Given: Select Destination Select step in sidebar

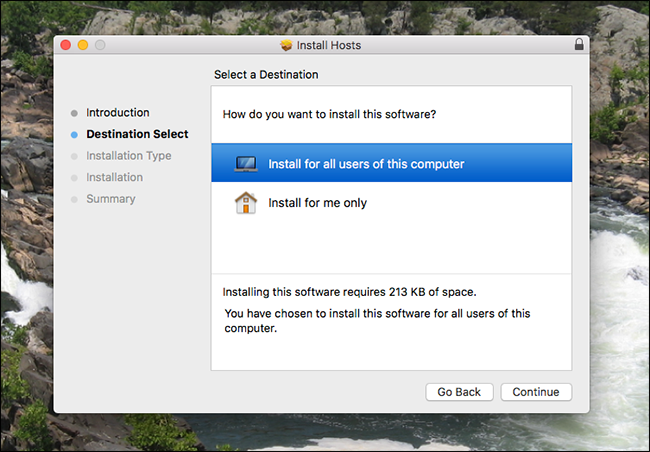Looking at the screenshot, I should pos(137,134).
